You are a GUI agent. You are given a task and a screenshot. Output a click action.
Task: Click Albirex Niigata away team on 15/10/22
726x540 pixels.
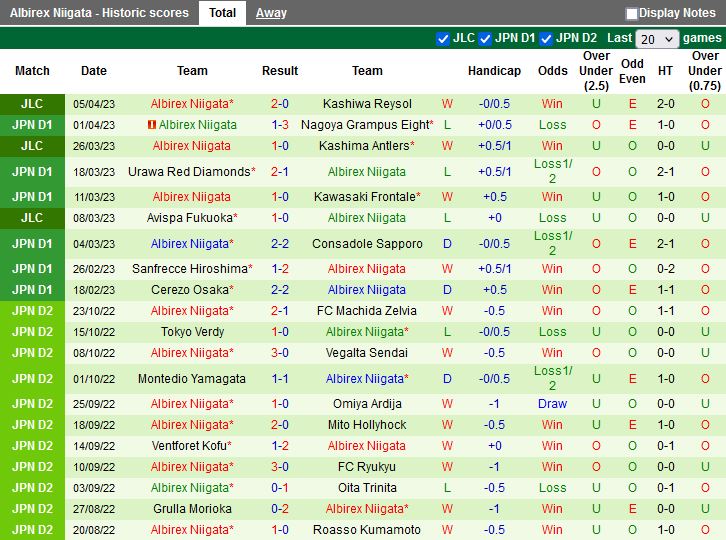(367, 332)
